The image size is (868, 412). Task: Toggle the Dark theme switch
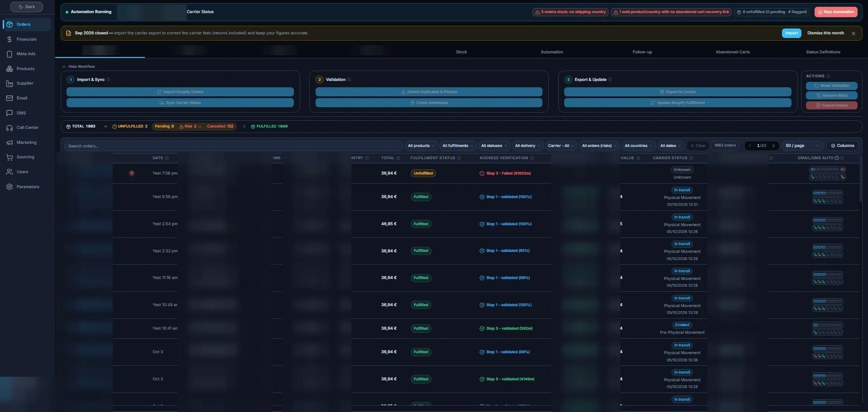(x=27, y=7)
